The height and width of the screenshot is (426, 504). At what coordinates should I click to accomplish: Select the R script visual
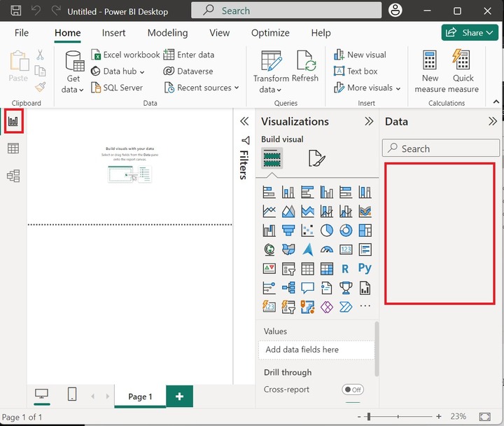(345, 268)
